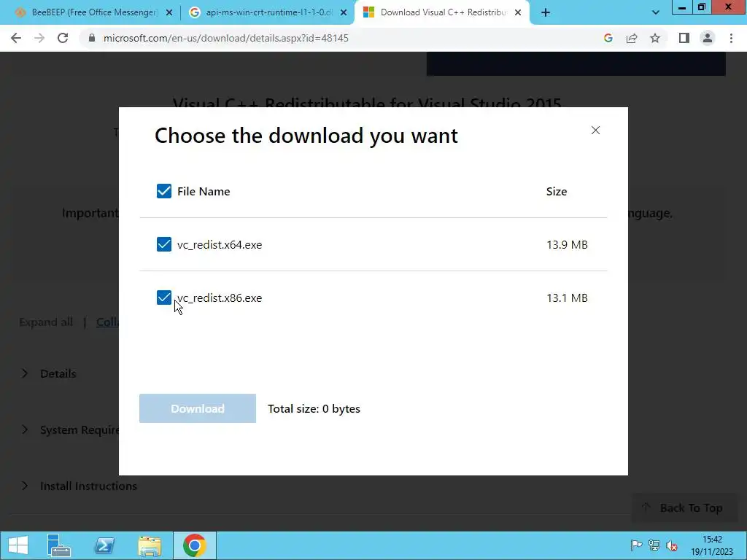
Task: Click the vc_redist.x64.exe file name
Action: (220, 245)
